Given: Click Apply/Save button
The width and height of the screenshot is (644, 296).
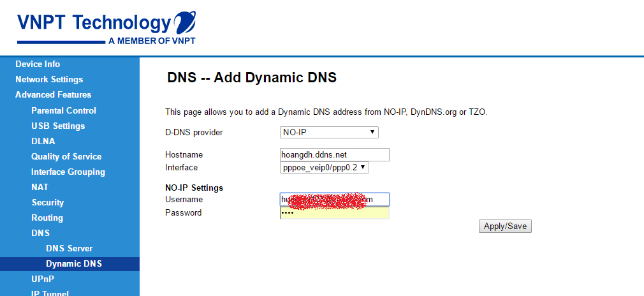Looking at the screenshot, I should coord(505,226).
